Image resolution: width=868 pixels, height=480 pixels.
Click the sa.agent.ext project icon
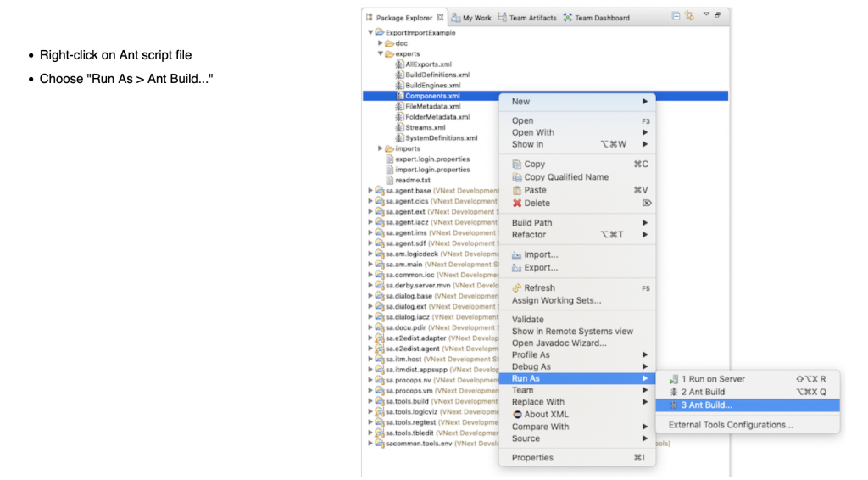tap(380, 211)
